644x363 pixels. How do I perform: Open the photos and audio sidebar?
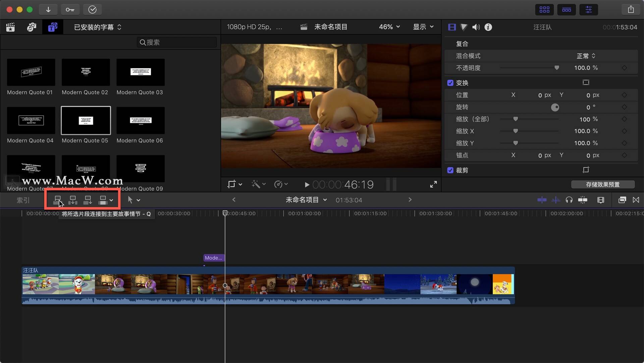coord(32,27)
